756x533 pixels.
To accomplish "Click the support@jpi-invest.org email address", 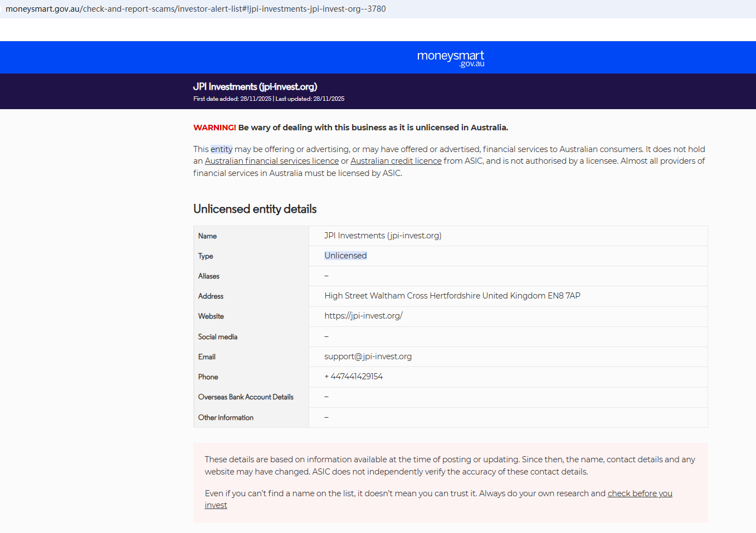I will tap(368, 356).
